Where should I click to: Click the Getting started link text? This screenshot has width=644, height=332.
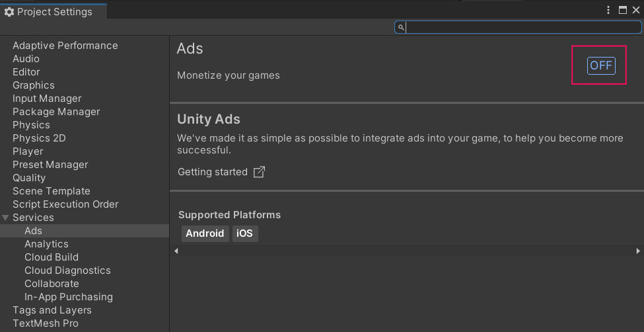pos(212,172)
